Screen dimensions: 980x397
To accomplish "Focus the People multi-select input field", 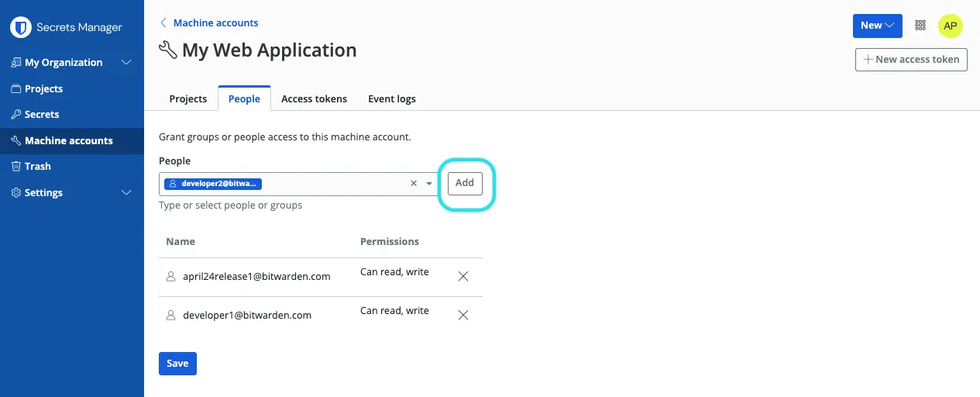I will point(299,184).
